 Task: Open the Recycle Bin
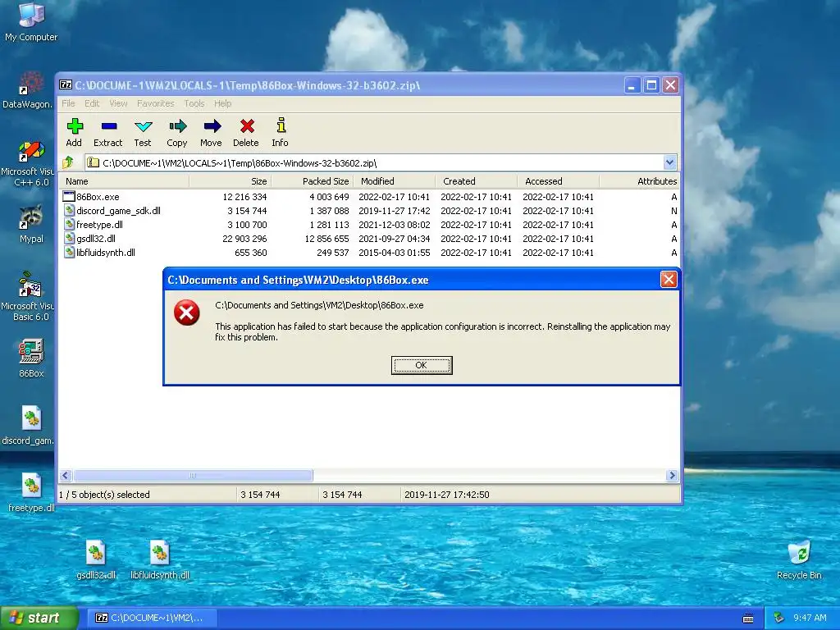tap(799, 559)
